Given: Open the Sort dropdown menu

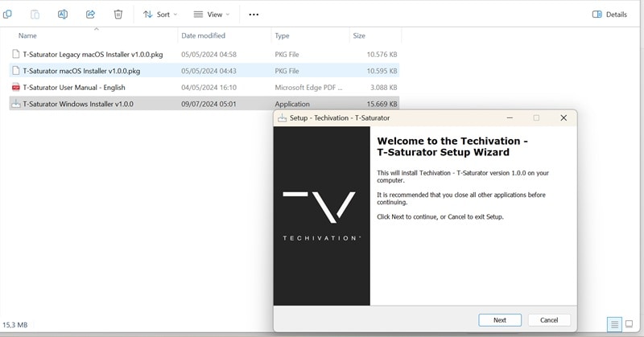Looking at the screenshot, I should (160, 14).
